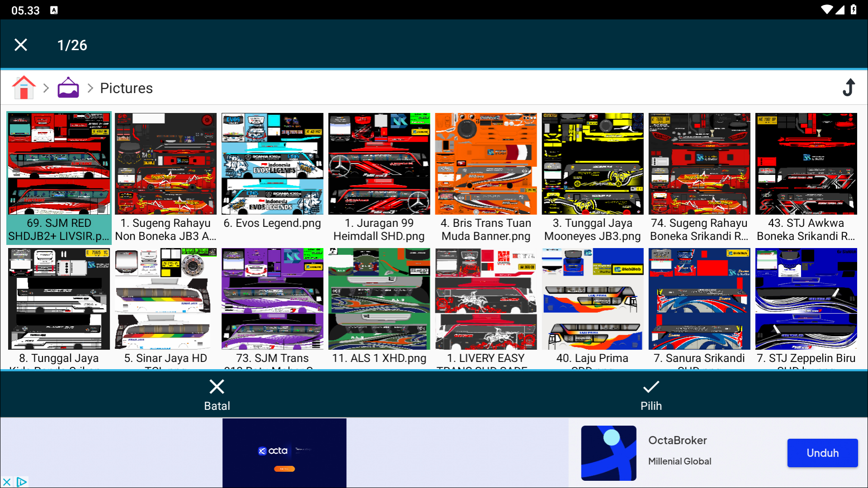Tap the Batal cancel button

click(x=217, y=394)
